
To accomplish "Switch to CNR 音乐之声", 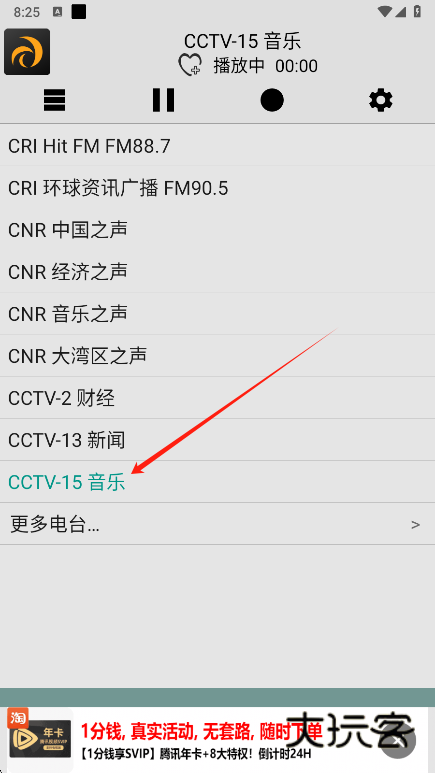I will [x=218, y=314].
